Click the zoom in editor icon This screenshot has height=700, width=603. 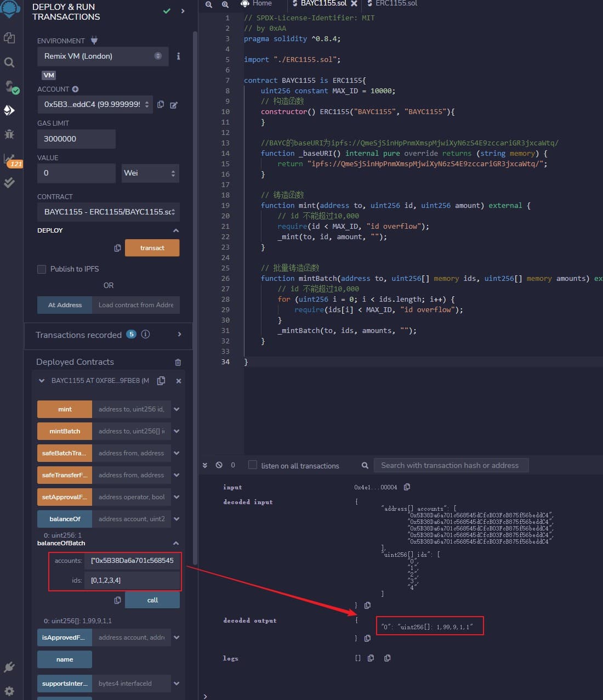[225, 4]
